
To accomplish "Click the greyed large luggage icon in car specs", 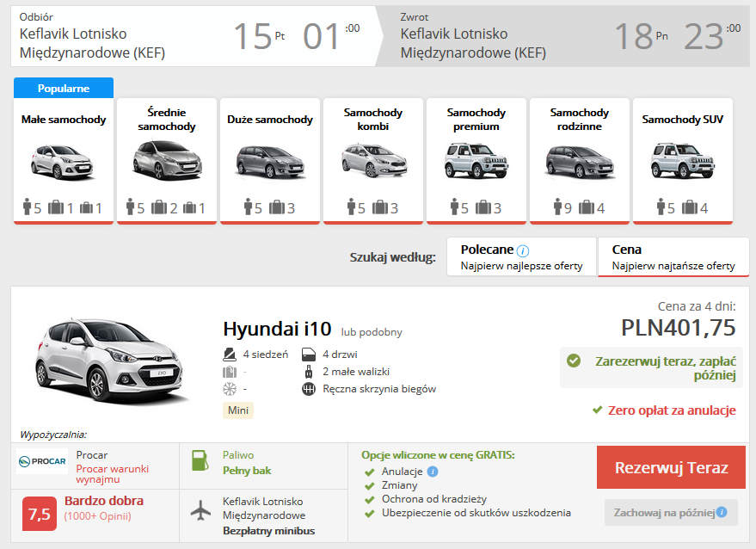I will click(230, 372).
